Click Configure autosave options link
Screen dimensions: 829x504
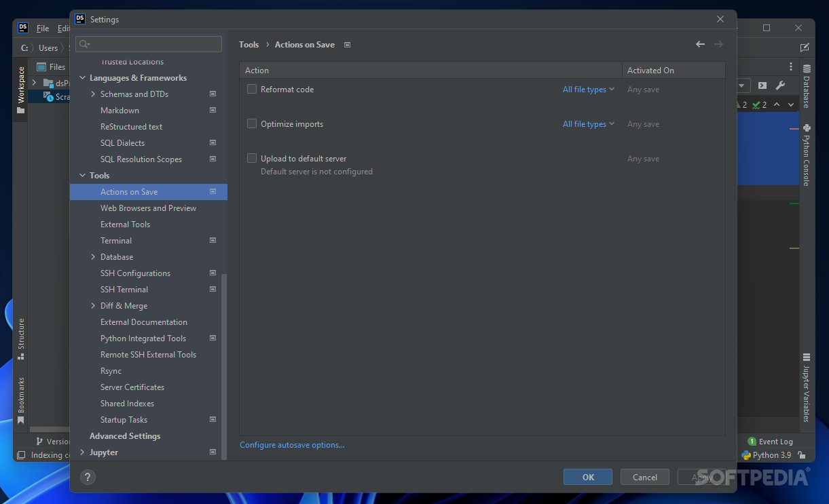[x=292, y=445]
